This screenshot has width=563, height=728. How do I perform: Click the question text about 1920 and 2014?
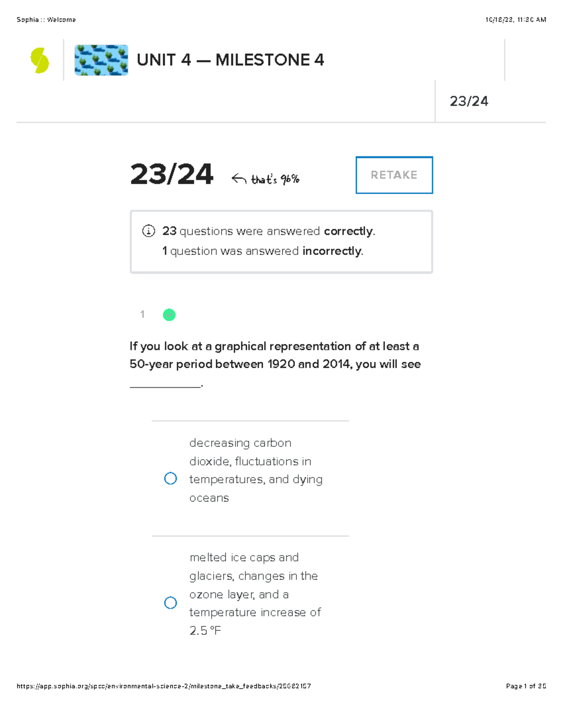point(275,355)
